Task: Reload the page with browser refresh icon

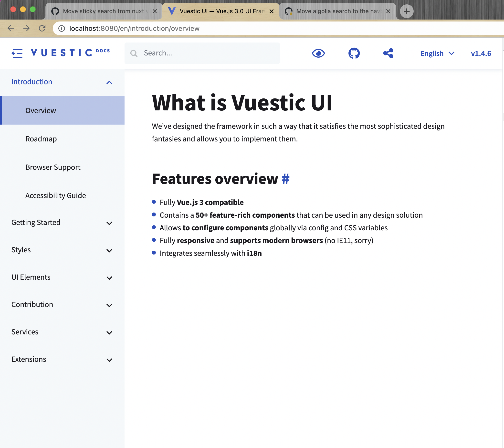Action: pyautogui.click(x=42, y=28)
